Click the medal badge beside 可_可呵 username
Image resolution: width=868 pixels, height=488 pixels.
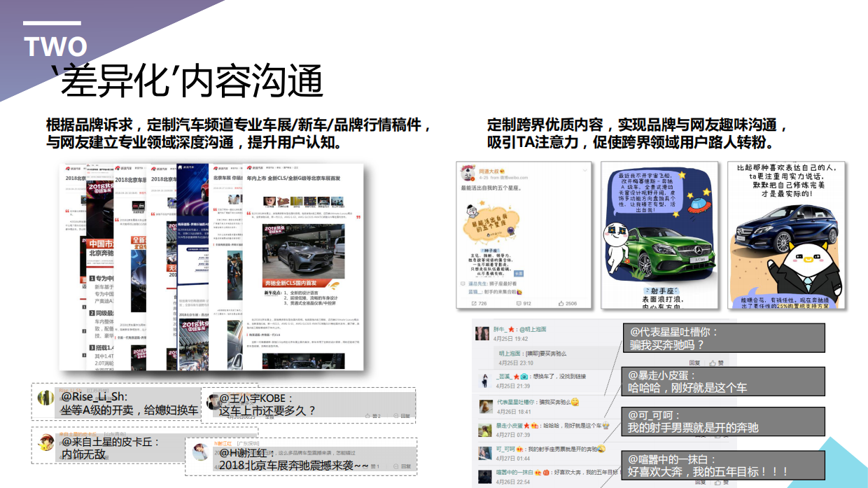pyautogui.click(x=518, y=448)
